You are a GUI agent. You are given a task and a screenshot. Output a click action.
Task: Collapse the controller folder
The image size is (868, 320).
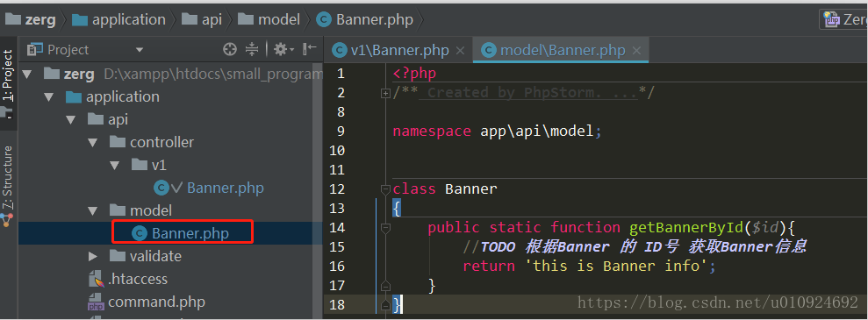click(x=92, y=142)
